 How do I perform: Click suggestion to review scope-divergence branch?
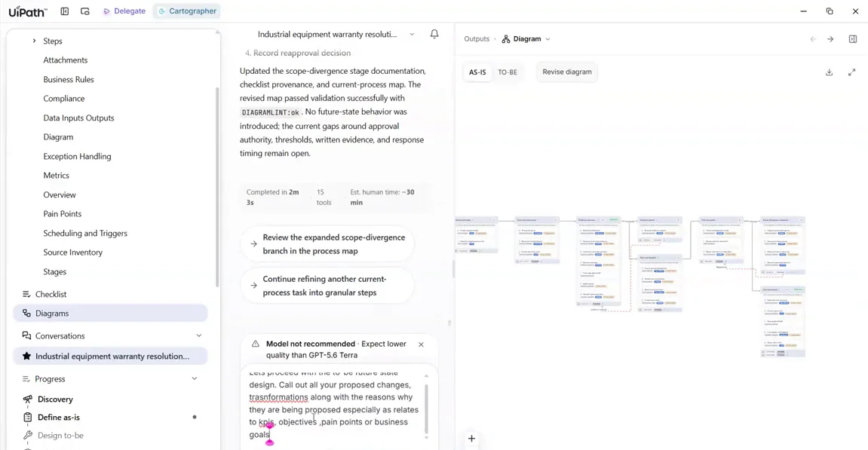(x=327, y=244)
